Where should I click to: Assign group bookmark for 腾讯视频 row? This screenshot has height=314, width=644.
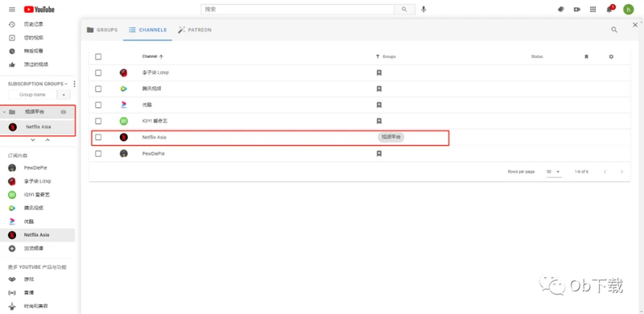point(379,89)
